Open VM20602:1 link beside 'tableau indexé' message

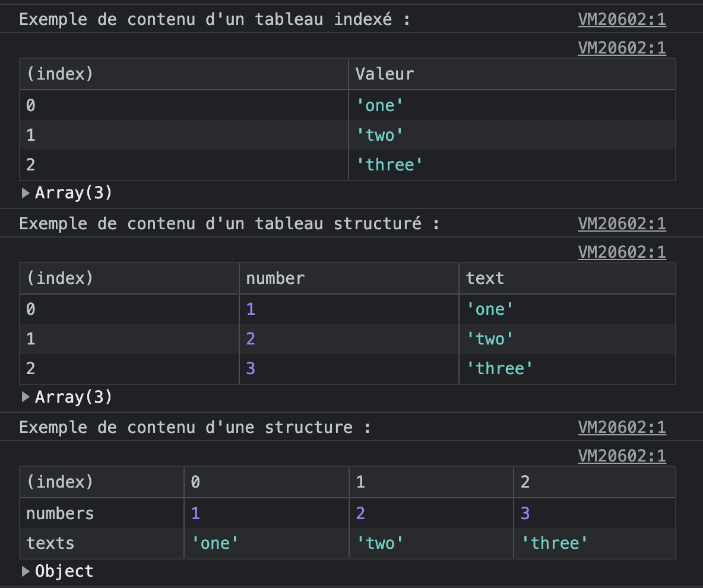coord(622,20)
